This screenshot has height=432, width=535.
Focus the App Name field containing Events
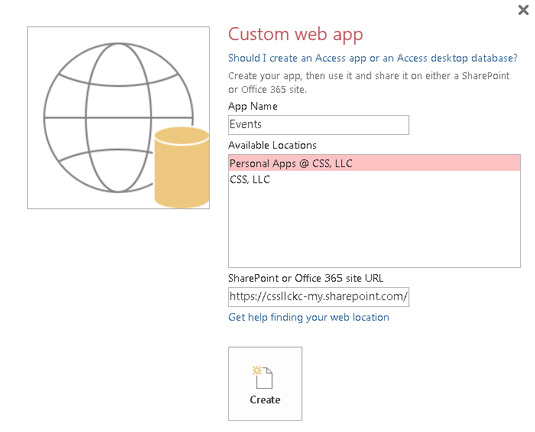[x=318, y=125]
